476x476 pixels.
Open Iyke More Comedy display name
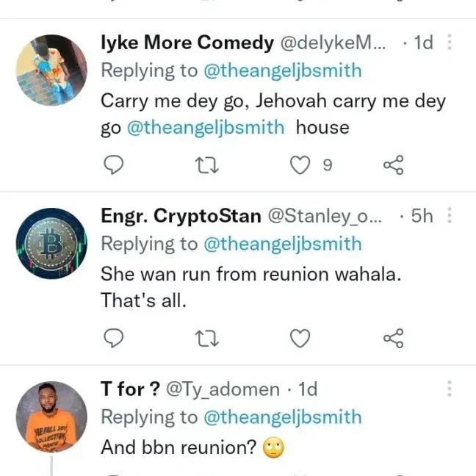187,43
